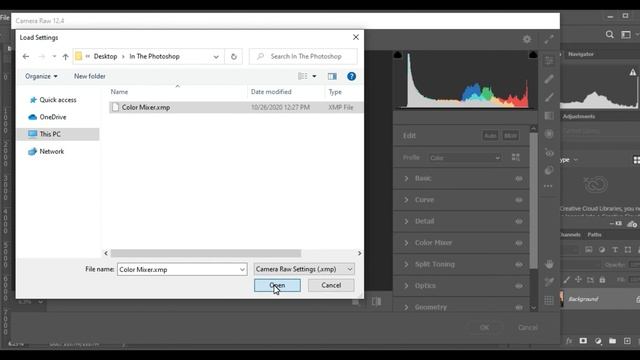
Task: Open the more image settings menu
Action: pyautogui.click(x=548, y=186)
